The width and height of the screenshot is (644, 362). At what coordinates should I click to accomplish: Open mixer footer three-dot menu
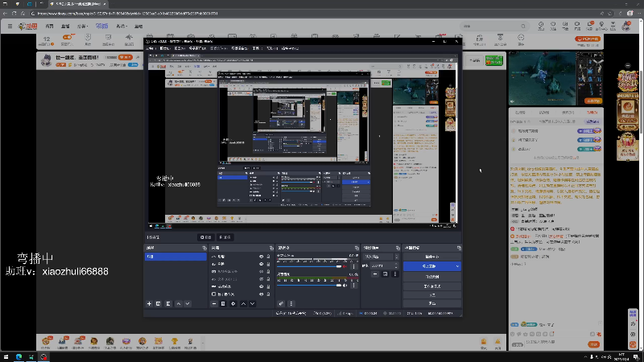click(291, 304)
